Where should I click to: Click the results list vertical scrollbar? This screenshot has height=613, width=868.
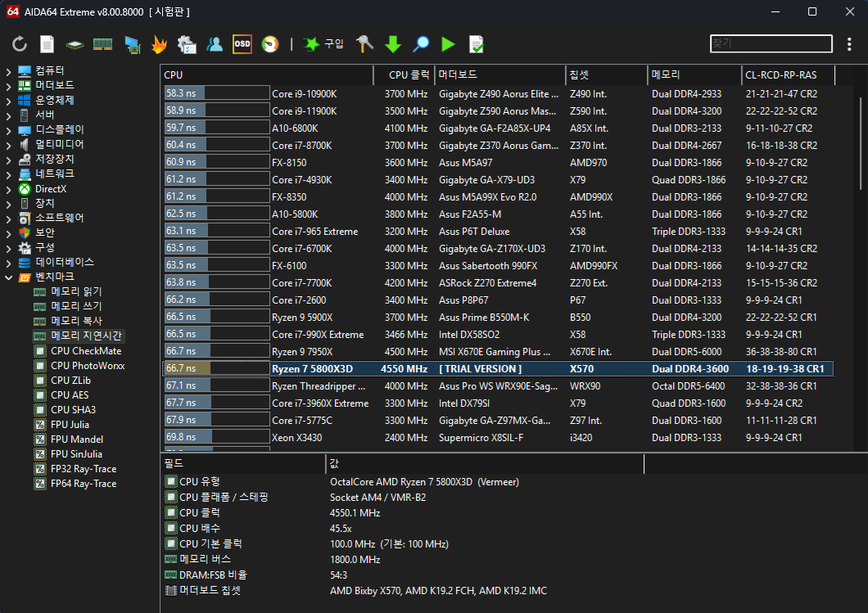861,142
